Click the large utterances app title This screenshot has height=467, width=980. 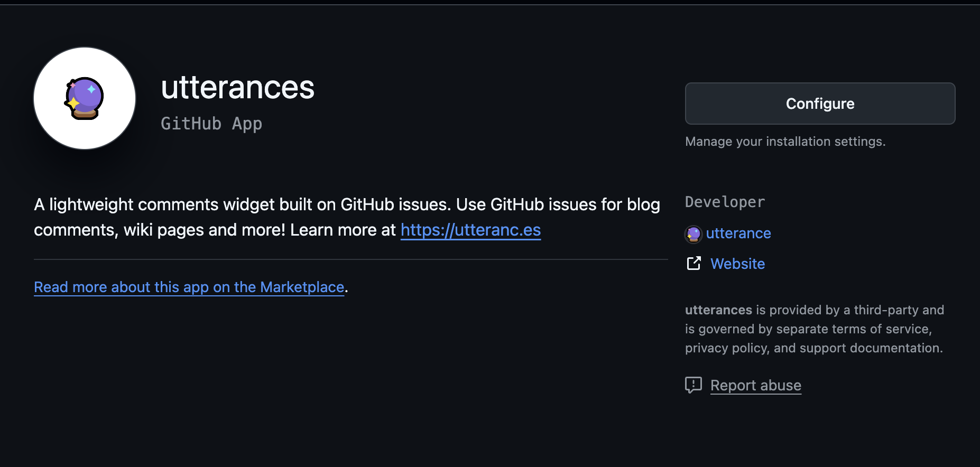[x=237, y=88]
